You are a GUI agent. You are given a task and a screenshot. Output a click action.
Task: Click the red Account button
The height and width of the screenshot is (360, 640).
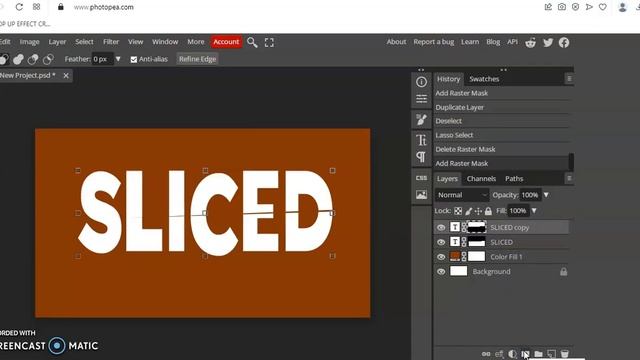click(226, 42)
